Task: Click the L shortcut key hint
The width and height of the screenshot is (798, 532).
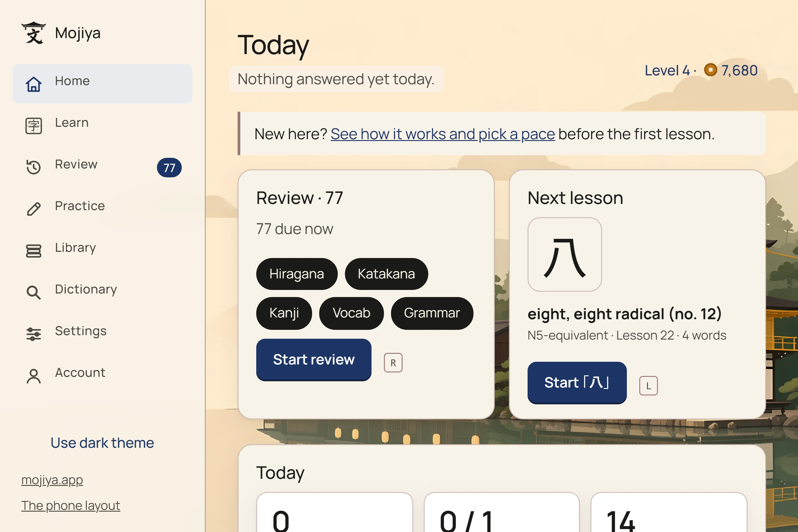Action: (x=648, y=386)
